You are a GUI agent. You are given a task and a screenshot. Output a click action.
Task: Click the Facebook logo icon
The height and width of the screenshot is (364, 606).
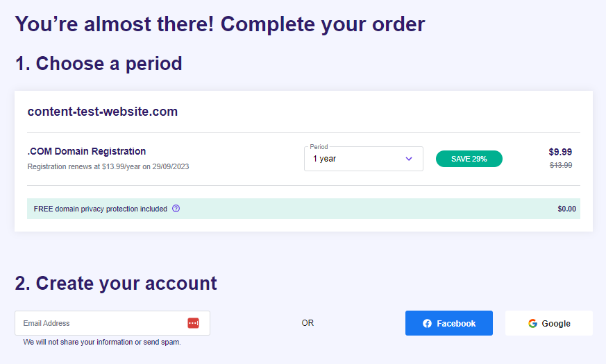427,324
